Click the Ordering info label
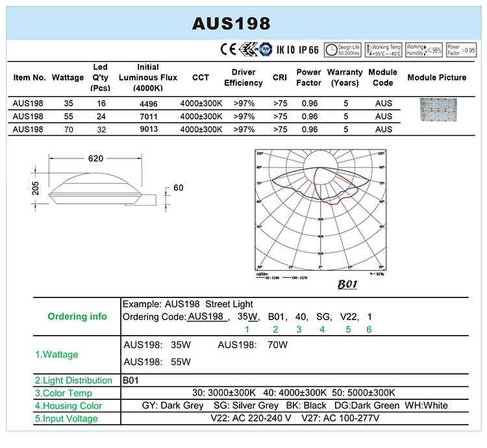This screenshot has height=448, width=487. 77,317
